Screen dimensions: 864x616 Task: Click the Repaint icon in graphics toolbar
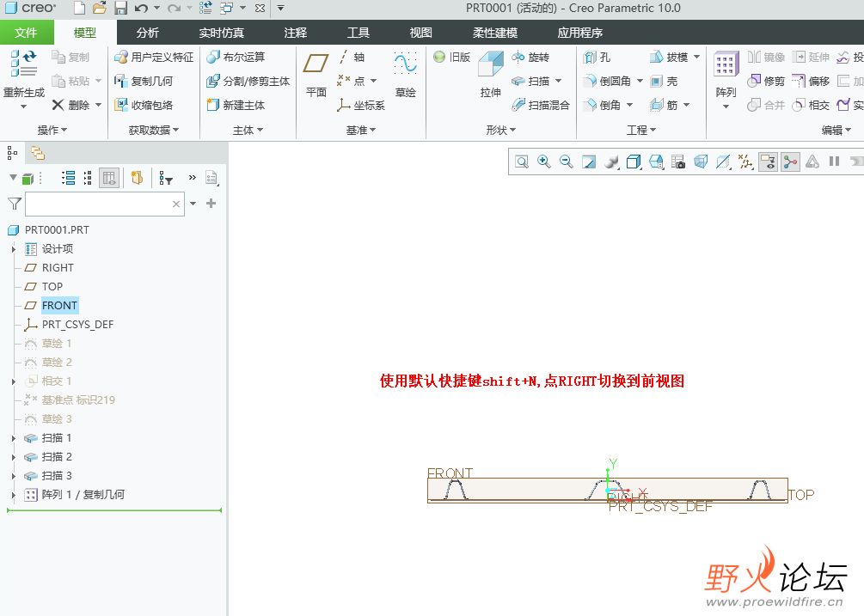(x=589, y=162)
